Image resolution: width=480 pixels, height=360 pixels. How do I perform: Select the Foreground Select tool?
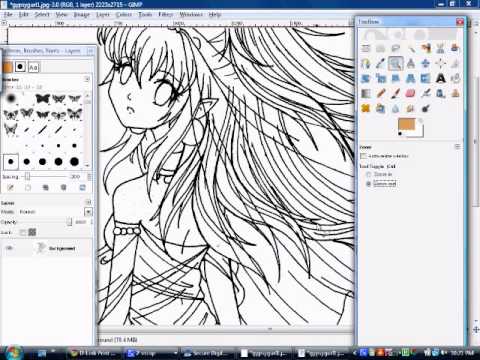tap(455, 48)
